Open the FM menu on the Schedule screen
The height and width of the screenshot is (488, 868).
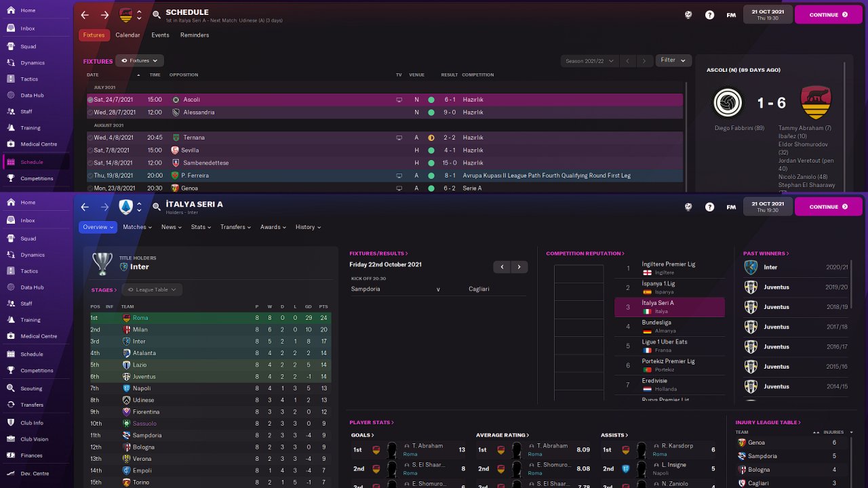[731, 15]
